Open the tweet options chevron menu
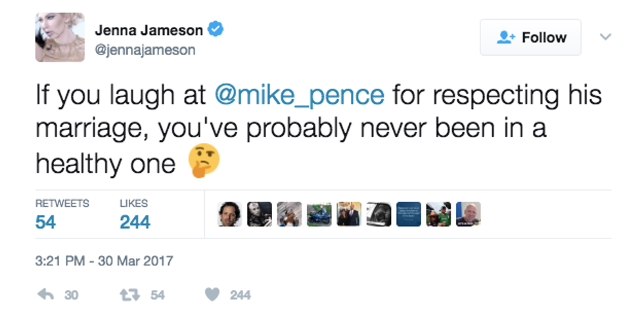The width and height of the screenshot is (644, 331). point(605,37)
